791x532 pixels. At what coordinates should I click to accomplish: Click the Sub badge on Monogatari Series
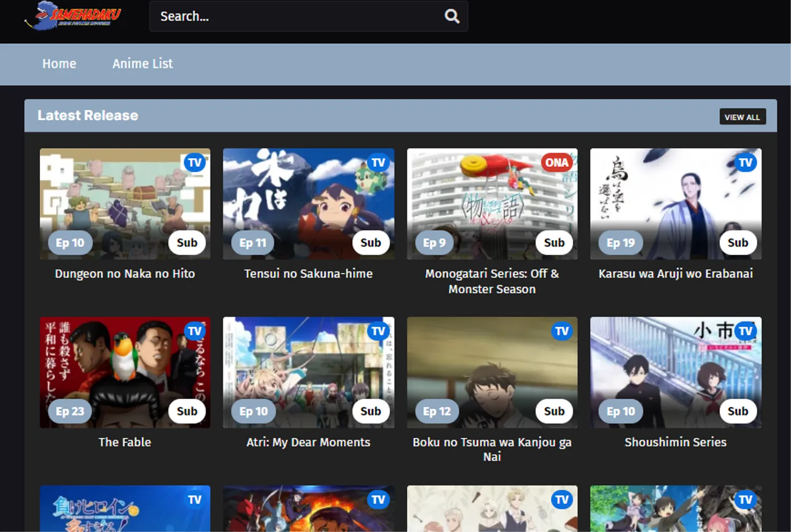[x=554, y=243]
